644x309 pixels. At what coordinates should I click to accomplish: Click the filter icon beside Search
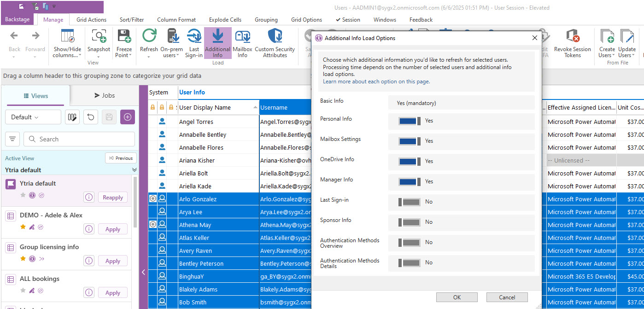point(12,139)
